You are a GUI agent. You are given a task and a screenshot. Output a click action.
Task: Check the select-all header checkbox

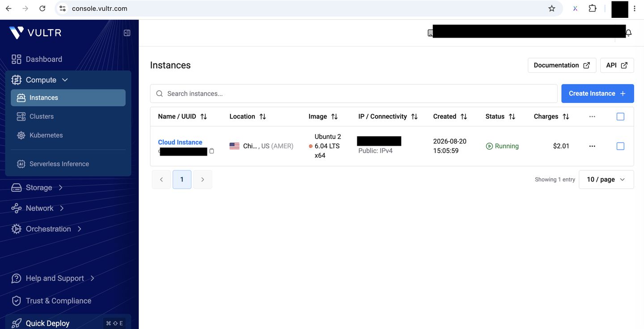[x=620, y=116]
